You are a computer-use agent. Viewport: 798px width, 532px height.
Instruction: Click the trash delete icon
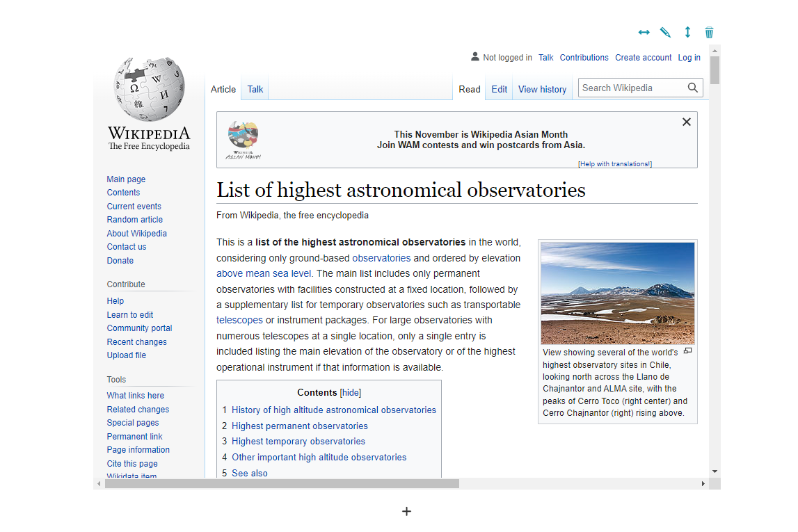click(x=709, y=33)
